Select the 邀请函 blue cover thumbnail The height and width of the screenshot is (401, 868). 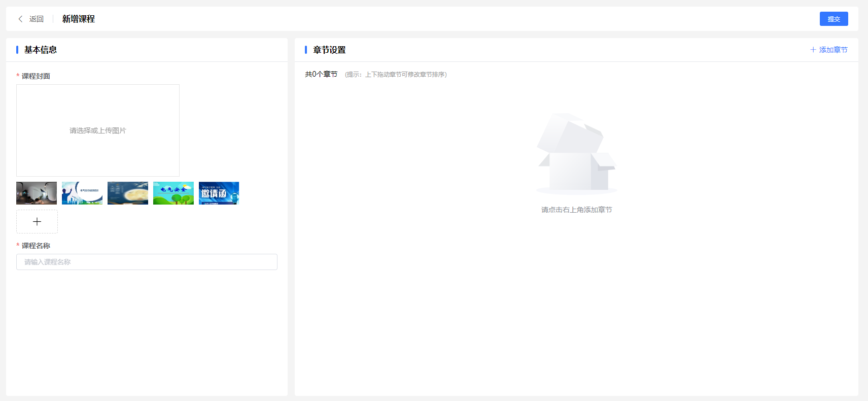219,193
